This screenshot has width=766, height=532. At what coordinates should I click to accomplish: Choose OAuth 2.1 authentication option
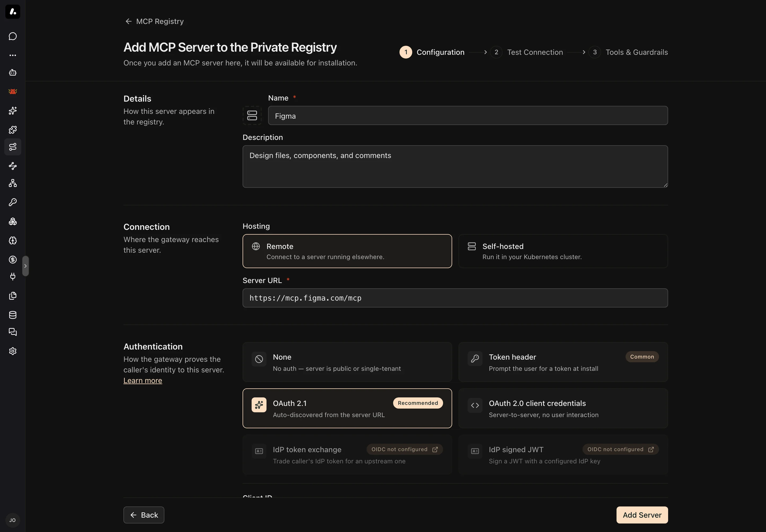click(347, 408)
